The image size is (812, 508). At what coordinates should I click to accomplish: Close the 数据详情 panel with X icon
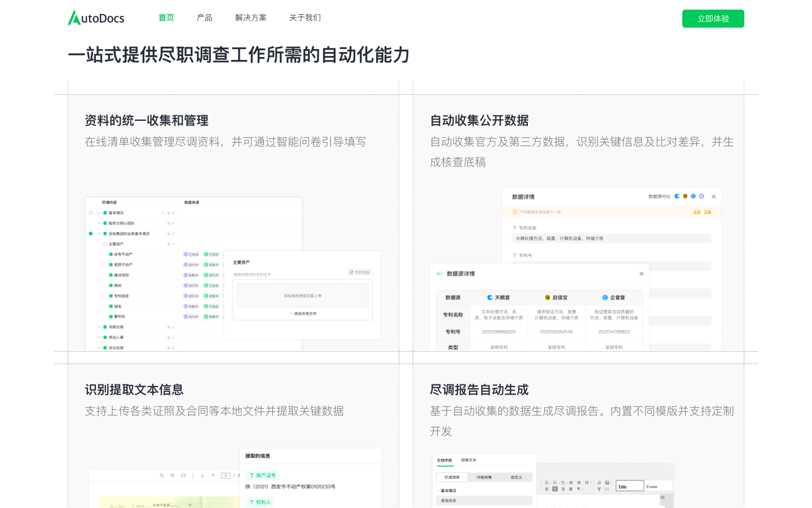(x=713, y=197)
